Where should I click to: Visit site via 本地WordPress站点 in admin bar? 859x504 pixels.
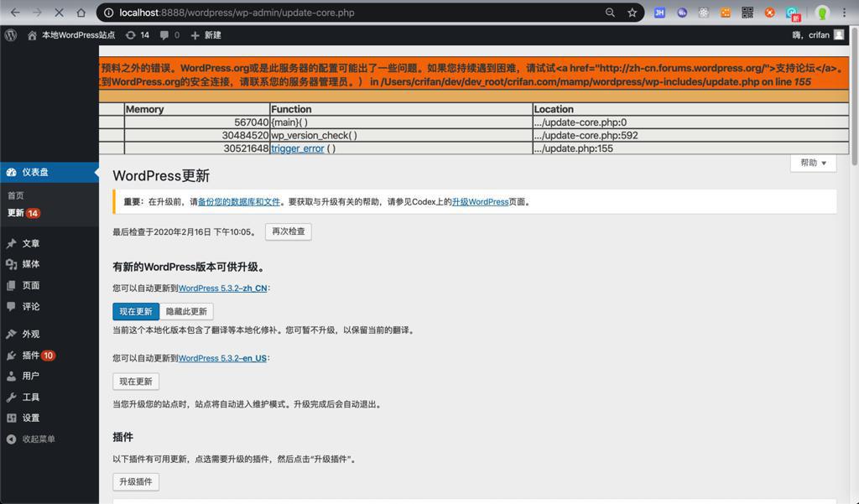[71, 35]
